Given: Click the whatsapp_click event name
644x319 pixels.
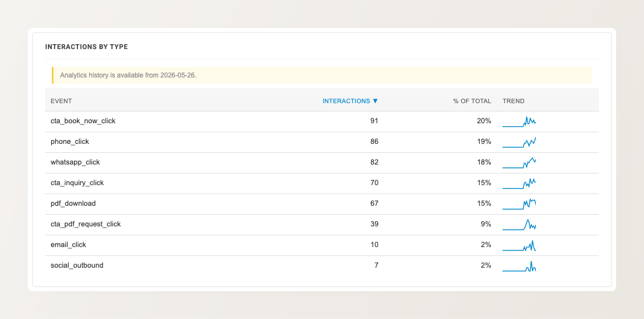Looking at the screenshot, I should [x=75, y=162].
